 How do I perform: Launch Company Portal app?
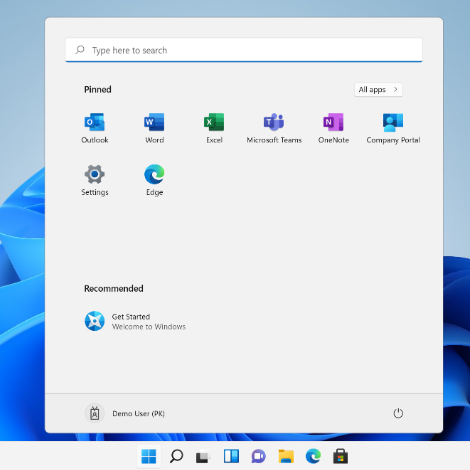393,128
